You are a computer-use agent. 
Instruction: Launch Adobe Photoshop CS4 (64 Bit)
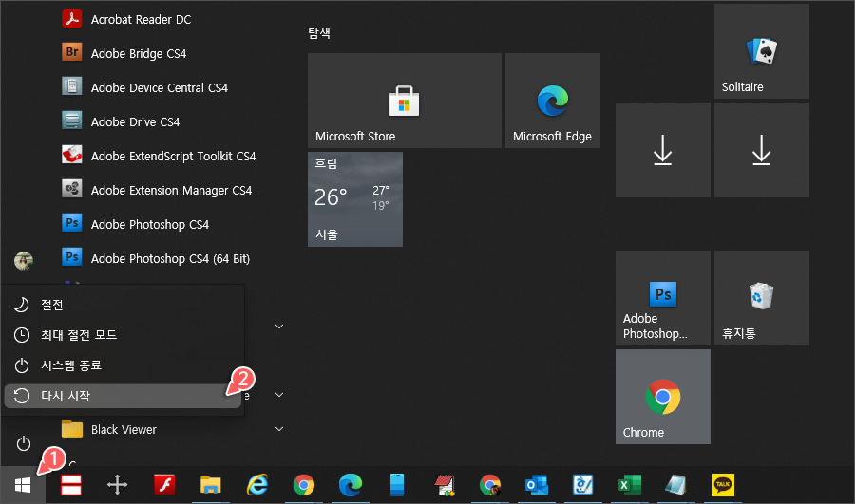[156, 259]
